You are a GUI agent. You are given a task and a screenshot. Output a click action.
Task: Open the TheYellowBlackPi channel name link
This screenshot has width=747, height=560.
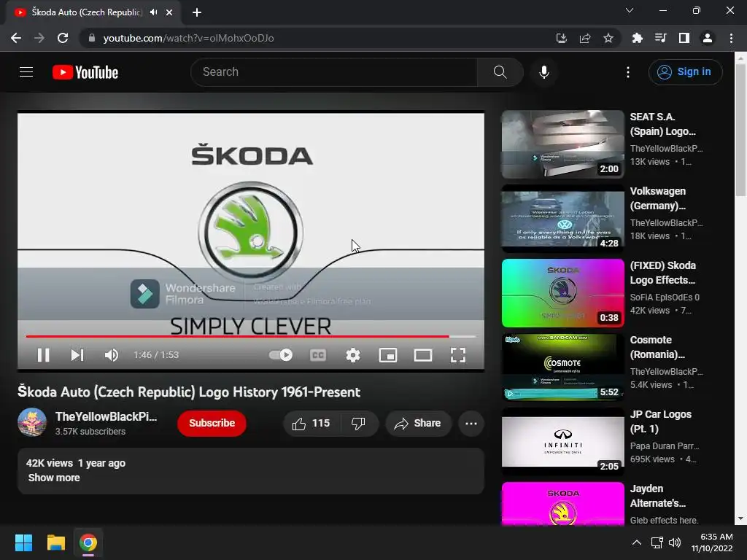tap(106, 416)
